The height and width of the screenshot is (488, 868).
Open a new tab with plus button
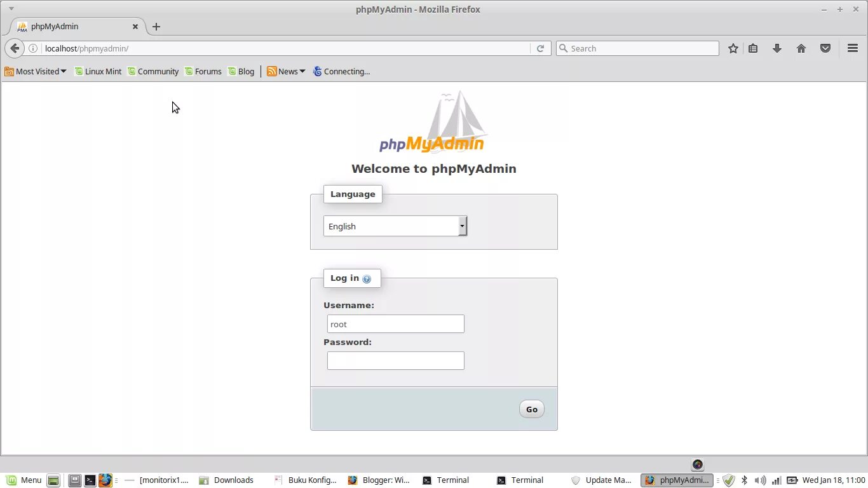[x=156, y=27]
